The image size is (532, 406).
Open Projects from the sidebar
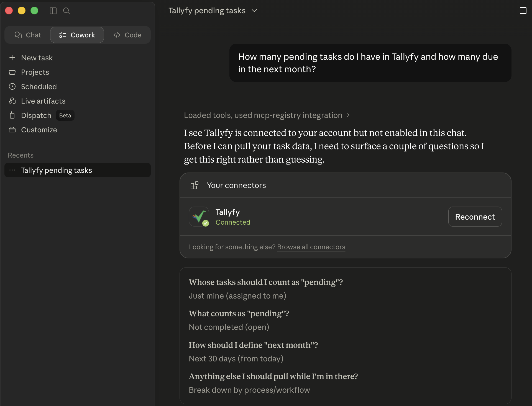(x=35, y=72)
